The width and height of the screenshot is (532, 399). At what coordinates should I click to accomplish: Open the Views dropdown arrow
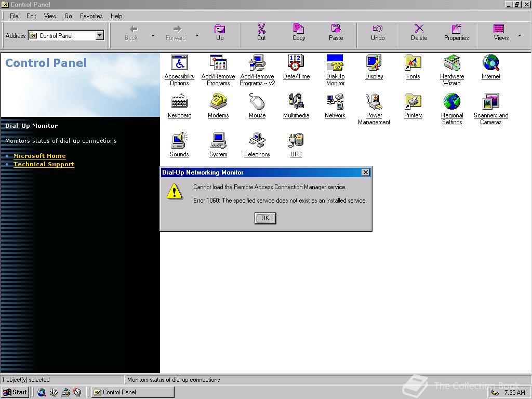520,35
